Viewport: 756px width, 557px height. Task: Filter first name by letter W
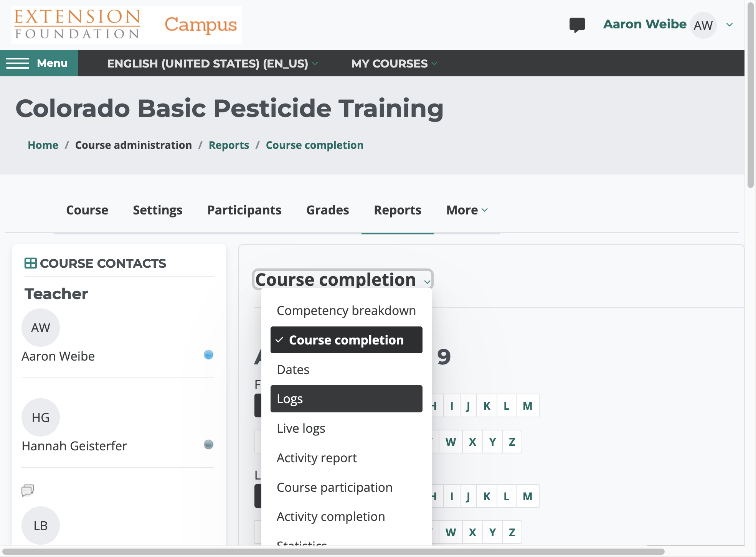[x=451, y=442]
